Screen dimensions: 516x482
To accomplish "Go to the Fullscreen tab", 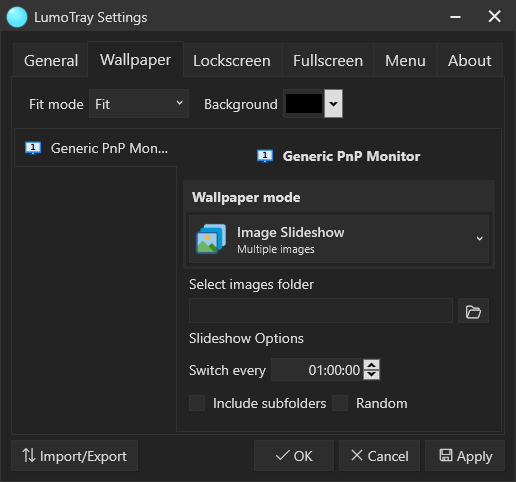I will (328, 61).
